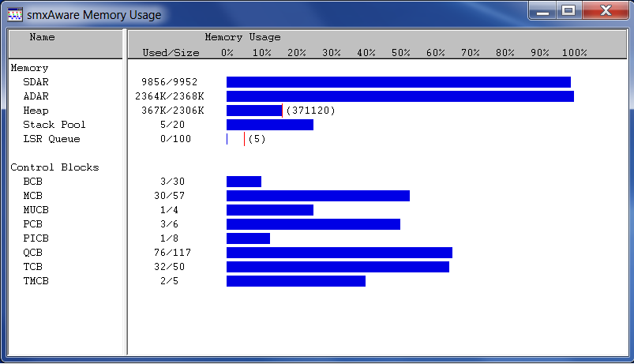
Task: Select the Memory group row
Action: point(29,68)
